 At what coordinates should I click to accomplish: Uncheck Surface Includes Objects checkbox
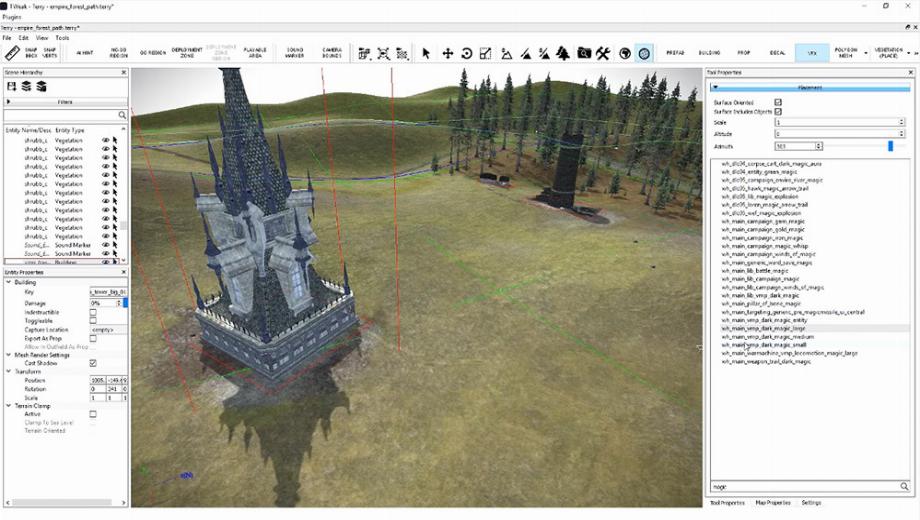tap(778, 111)
